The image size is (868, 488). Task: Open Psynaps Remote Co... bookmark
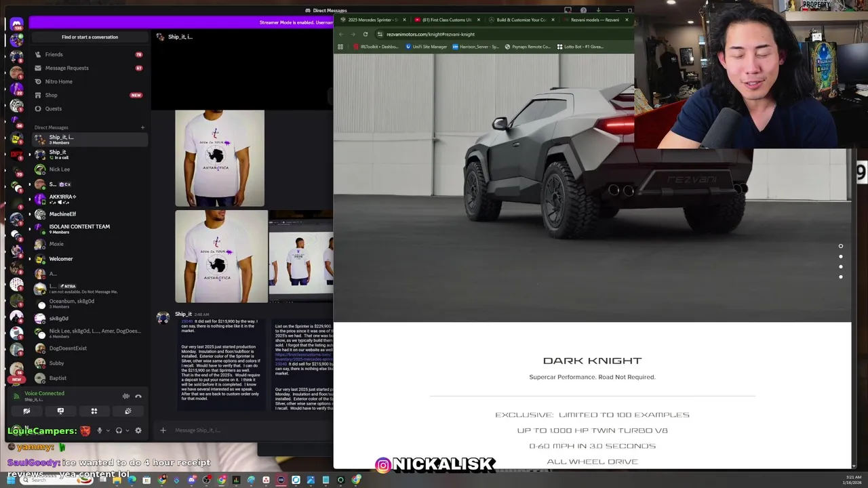pyautogui.click(x=528, y=47)
